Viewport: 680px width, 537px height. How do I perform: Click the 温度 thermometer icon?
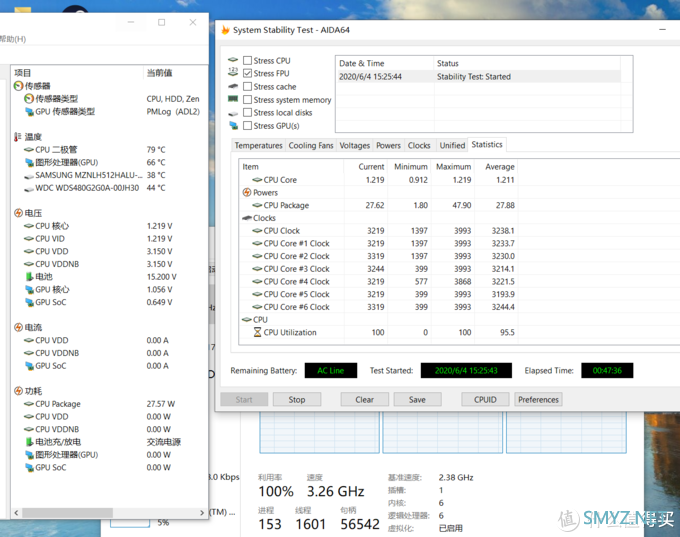(x=18, y=137)
